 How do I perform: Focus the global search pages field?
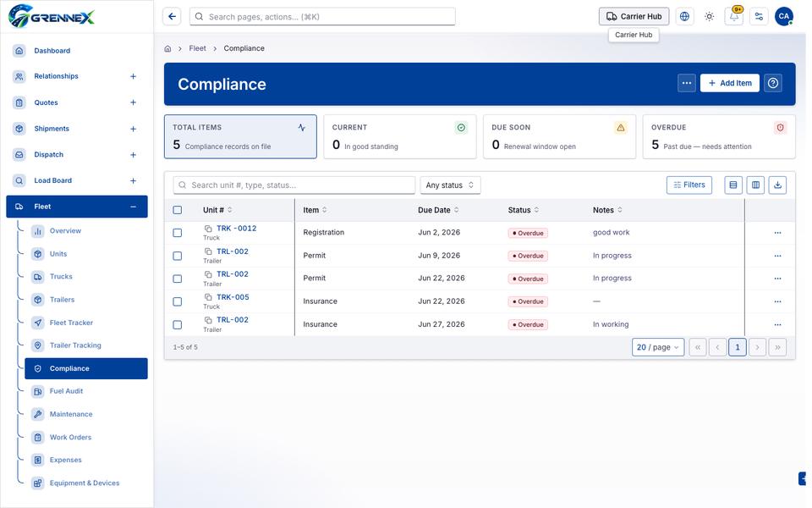(322, 17)
